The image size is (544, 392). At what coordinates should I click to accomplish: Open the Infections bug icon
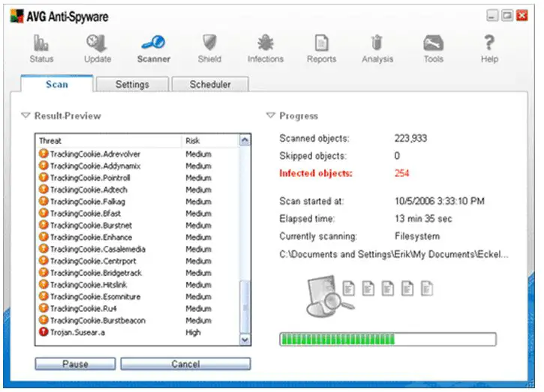(x=266, y=43)
